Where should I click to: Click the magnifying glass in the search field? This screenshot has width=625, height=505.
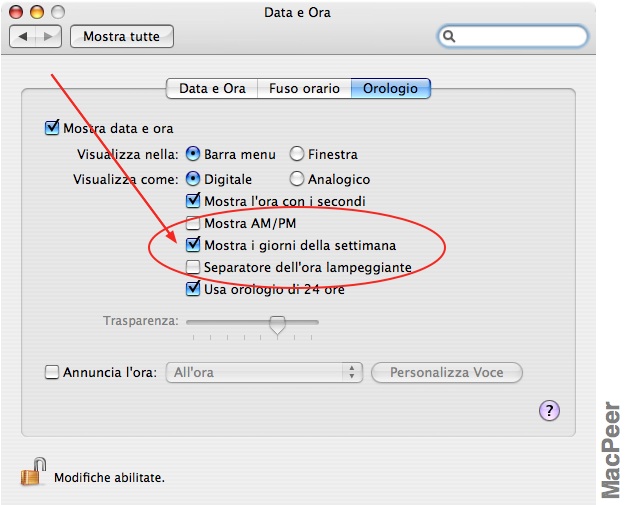[x=449, y=36]
